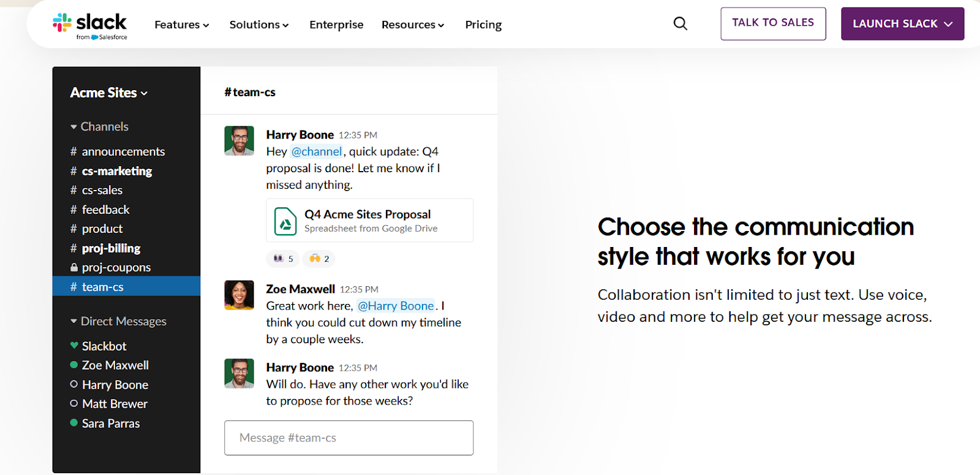Click the @Harry Boone mention
The image size is (980, 475).
(396, 306)
